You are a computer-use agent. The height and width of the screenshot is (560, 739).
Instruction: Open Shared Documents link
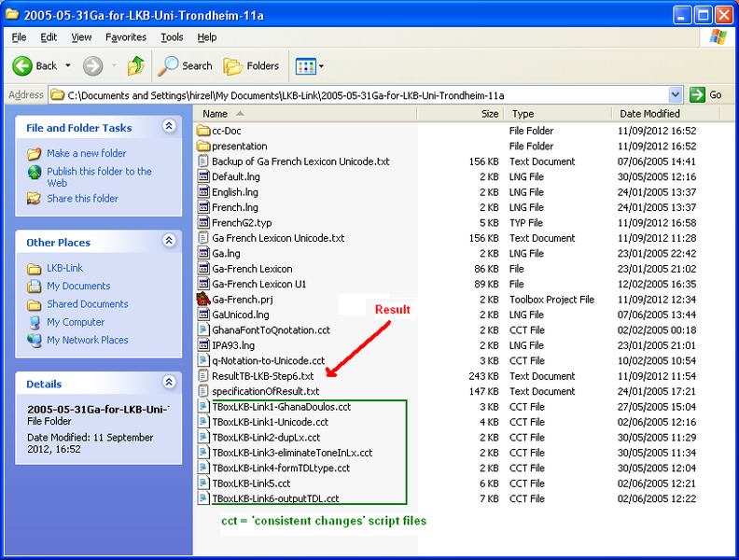[87, 304]
